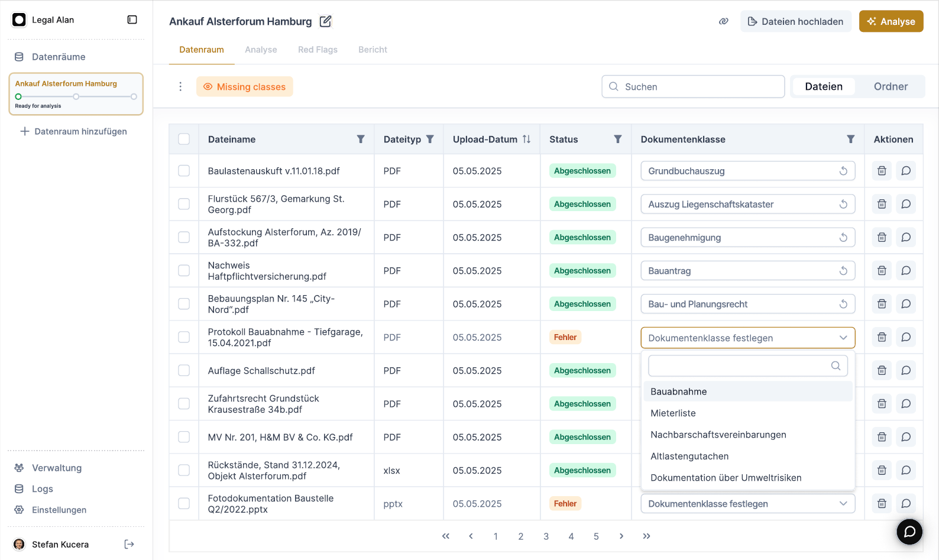Click the logout icon beside Stefan Kucera
Image resolution: width=939 pixels, height=560 pixels.
129,544
